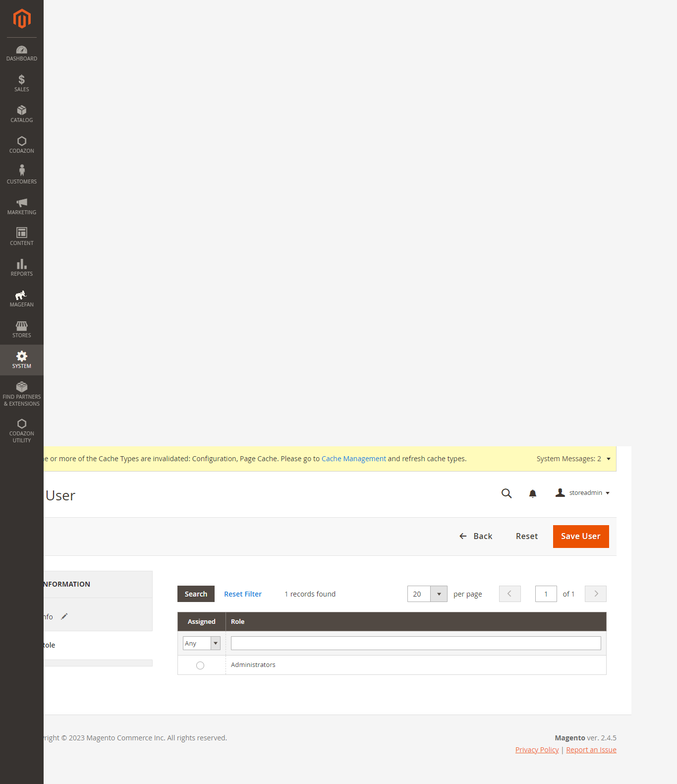Open the Sales menu

22,83
